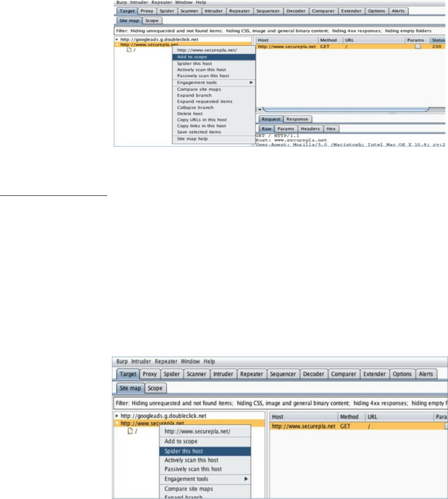Click 'Expand branch' in upper context menu
448x499 pixels.
(194, 96)
